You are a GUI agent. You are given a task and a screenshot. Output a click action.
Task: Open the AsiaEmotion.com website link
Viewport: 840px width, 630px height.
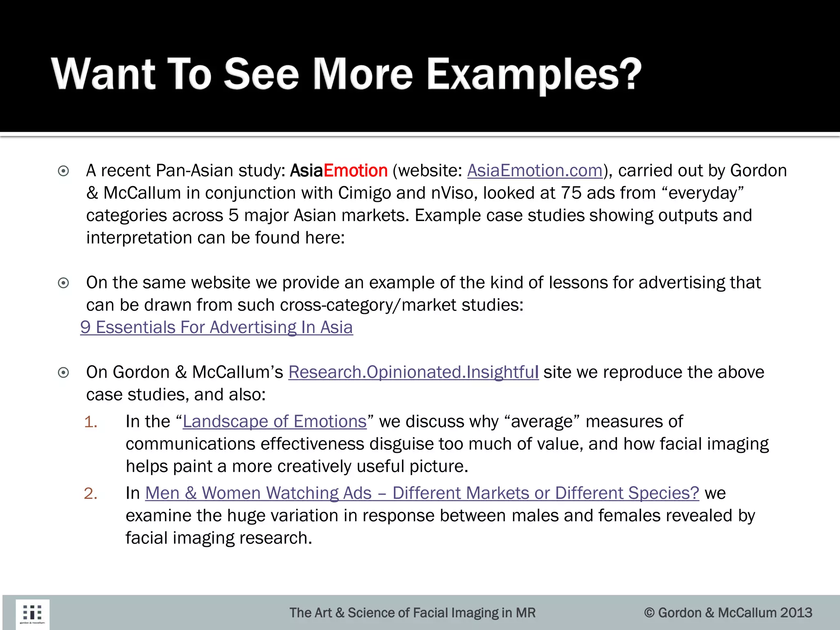point(535,171)
